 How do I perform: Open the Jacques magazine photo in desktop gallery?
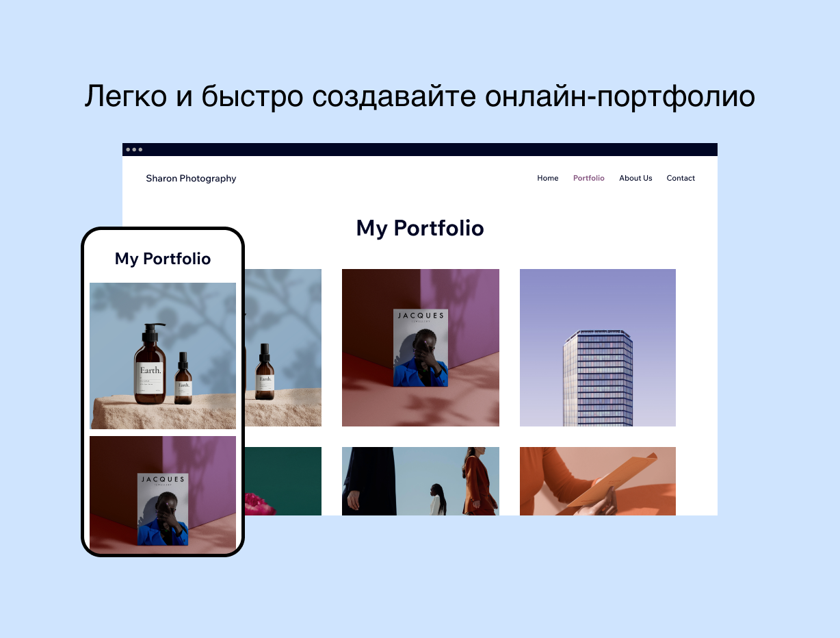click(x=421, y=348)
